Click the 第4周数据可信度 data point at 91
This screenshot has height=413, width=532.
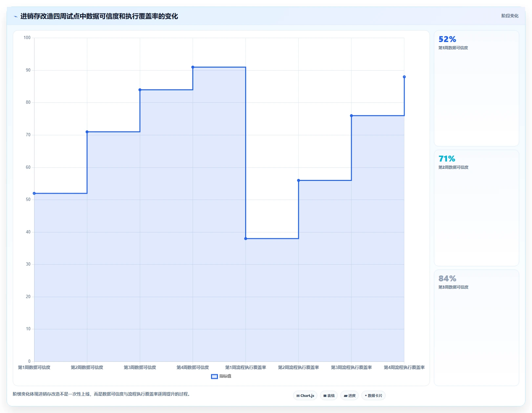[x=193, y=67]
